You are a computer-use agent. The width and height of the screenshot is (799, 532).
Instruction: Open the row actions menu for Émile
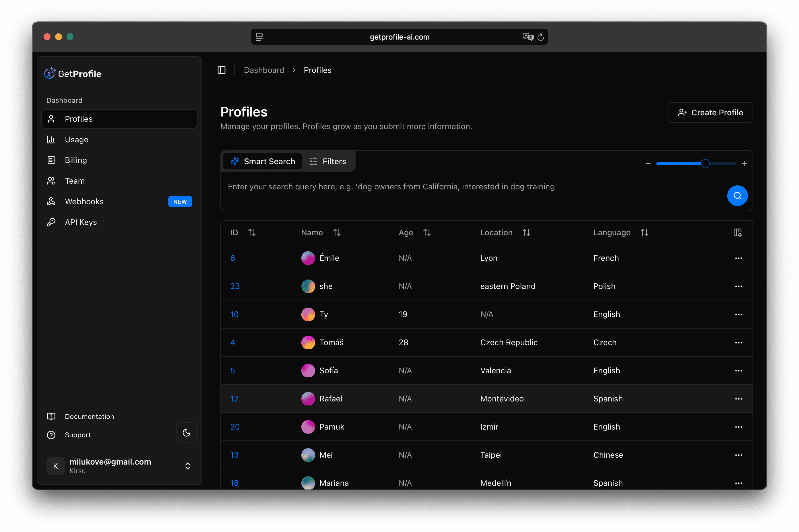(739, 258)
